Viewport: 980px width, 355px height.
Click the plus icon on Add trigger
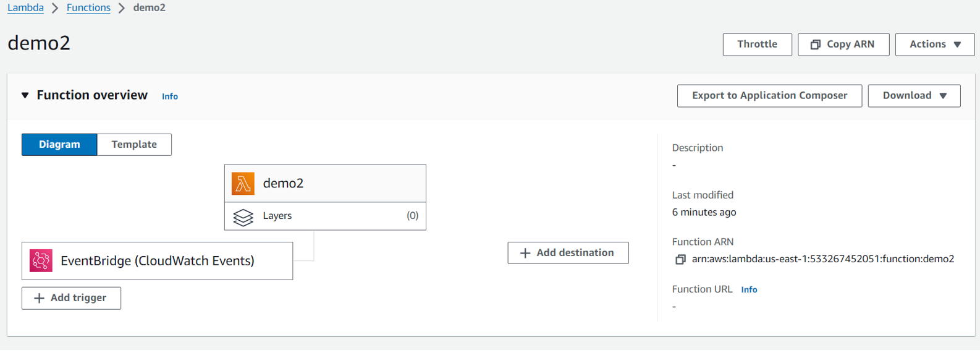[x=39, y=298]
